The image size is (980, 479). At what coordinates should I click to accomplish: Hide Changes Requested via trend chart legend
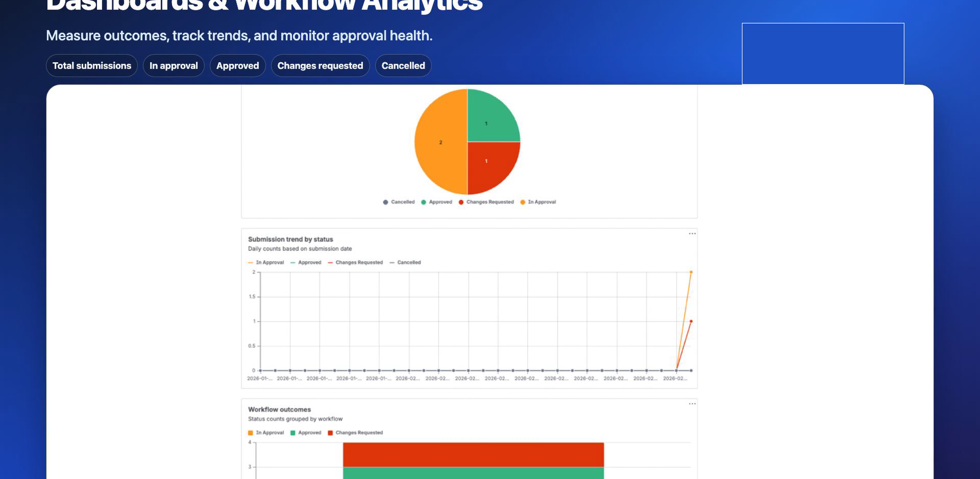[x=331, y=262]
